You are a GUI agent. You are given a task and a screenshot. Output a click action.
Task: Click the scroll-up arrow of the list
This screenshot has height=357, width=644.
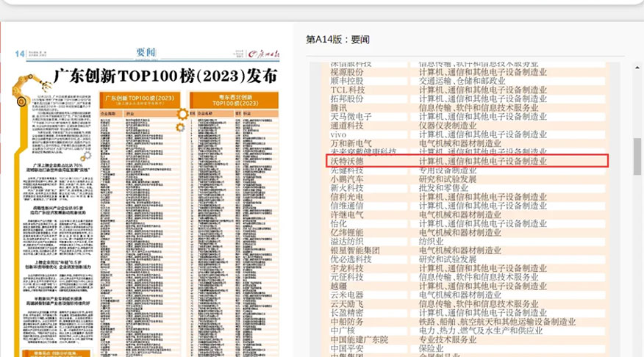click(x=637, y=68)
